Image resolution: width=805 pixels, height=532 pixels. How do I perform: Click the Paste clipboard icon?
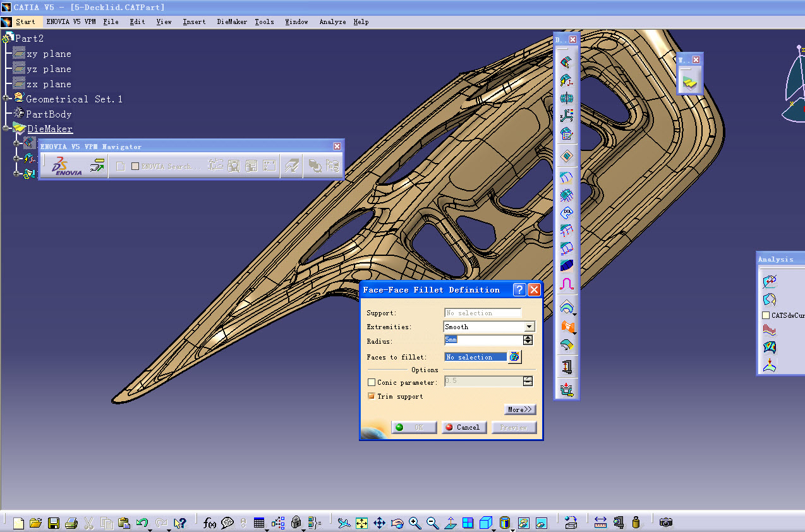tap(124, 523)
